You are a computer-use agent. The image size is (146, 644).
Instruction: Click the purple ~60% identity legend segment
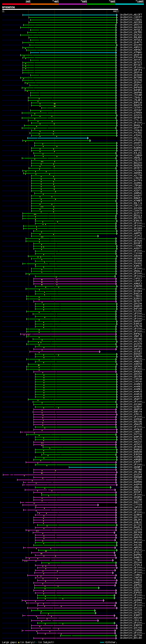(x=73, y=4)
